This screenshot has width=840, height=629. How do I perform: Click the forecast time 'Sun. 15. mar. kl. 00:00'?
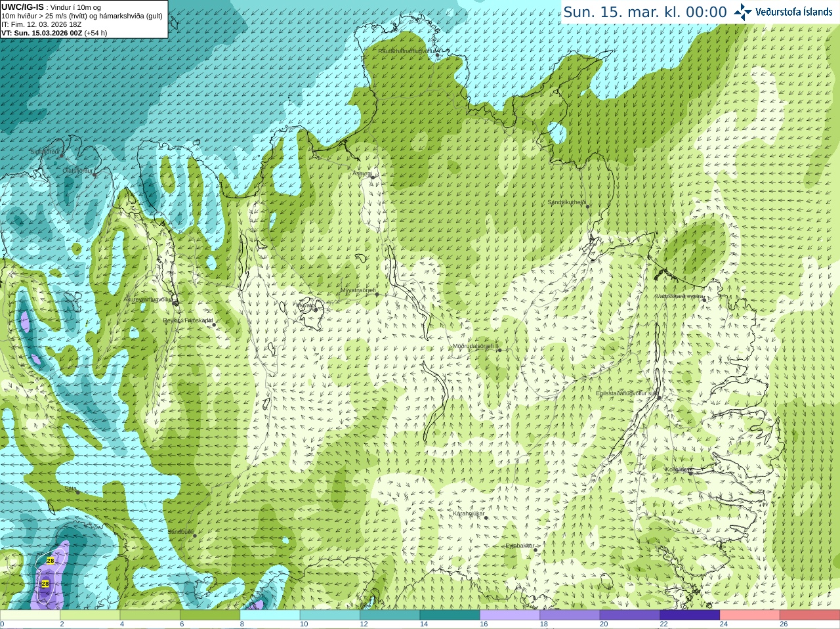[645, 12]
